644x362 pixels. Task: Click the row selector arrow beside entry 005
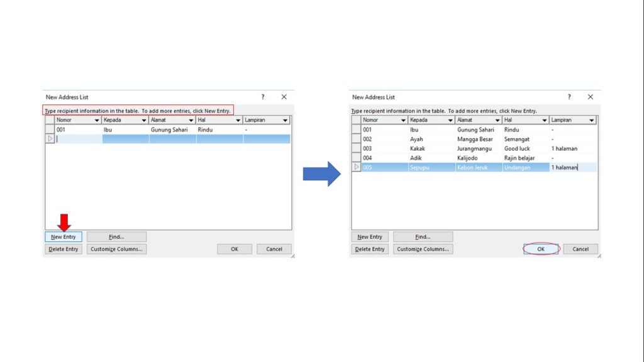pos(357,167)
